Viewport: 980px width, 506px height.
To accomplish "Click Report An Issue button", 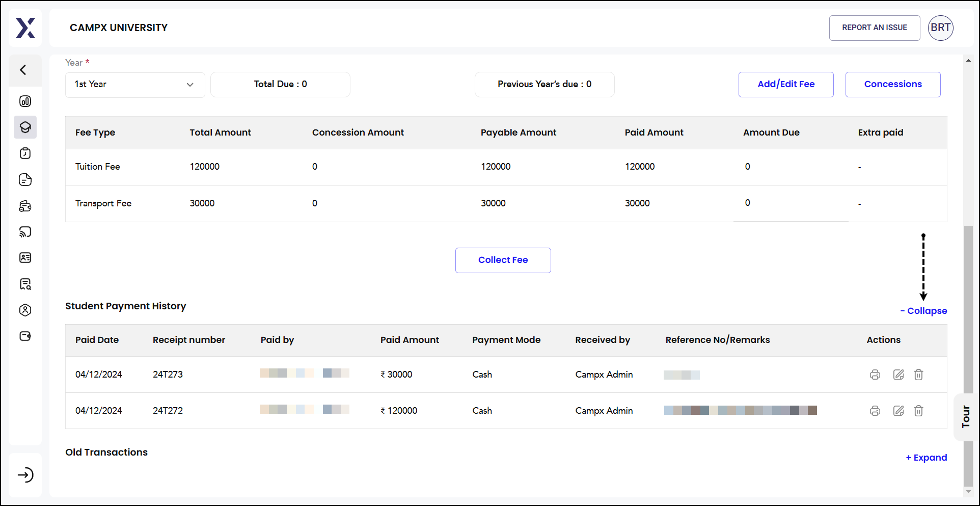I will click(x=875, y=28).
